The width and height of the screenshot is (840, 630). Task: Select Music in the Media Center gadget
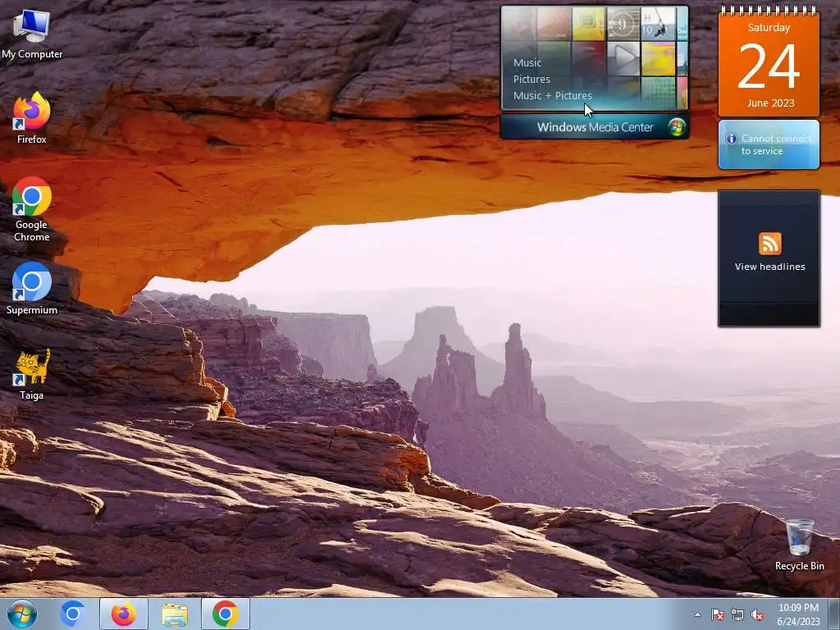(x=527, y=62)
